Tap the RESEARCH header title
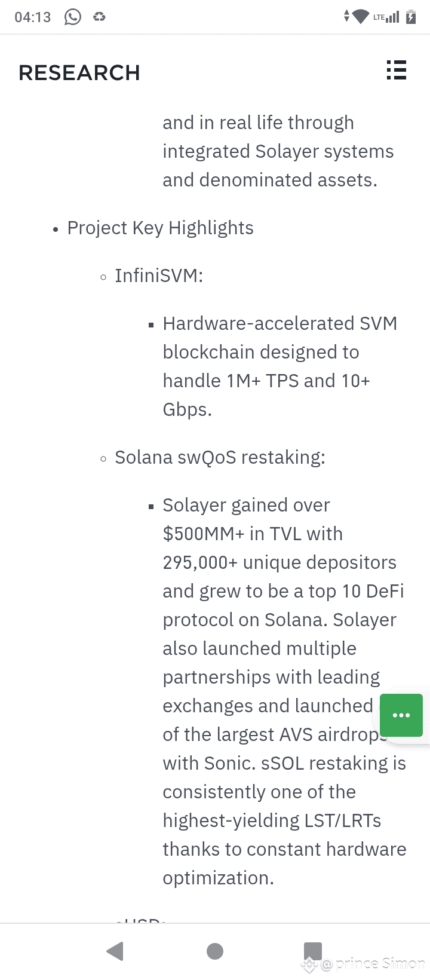Screen dimensions: 430x980 click(79, 73)
